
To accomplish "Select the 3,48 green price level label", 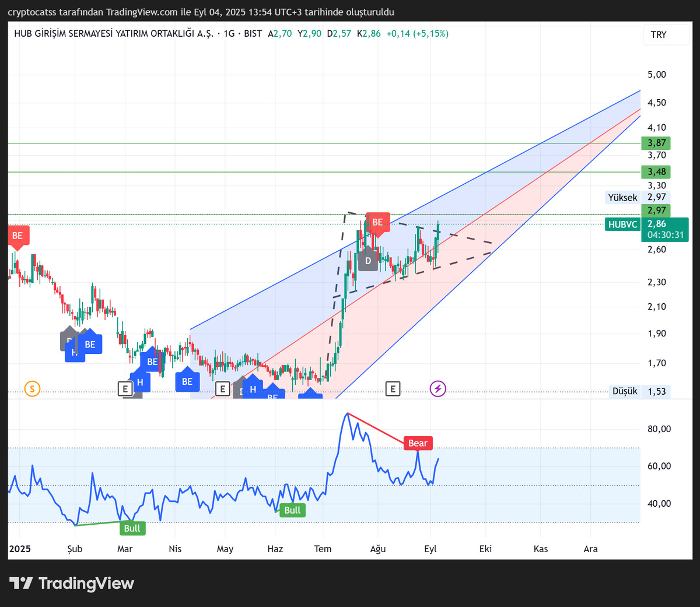I will (656, 172).
